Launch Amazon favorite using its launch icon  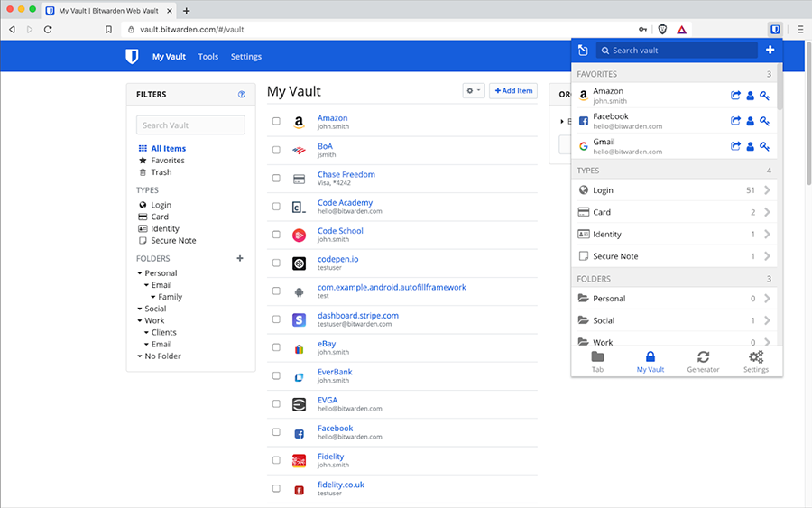pyautogui.click(x=735, y=96)
